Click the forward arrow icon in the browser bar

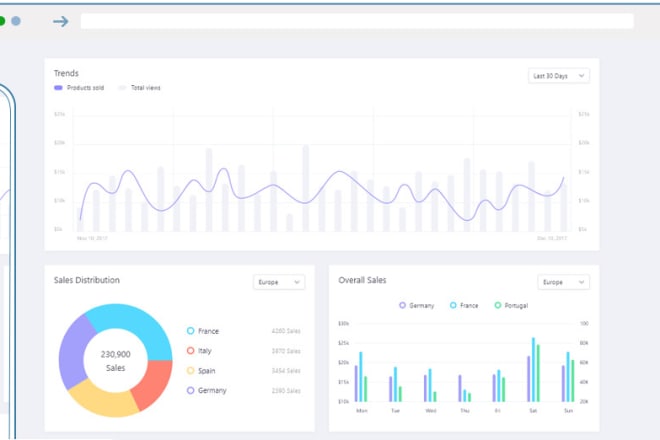tap(61, 21)
